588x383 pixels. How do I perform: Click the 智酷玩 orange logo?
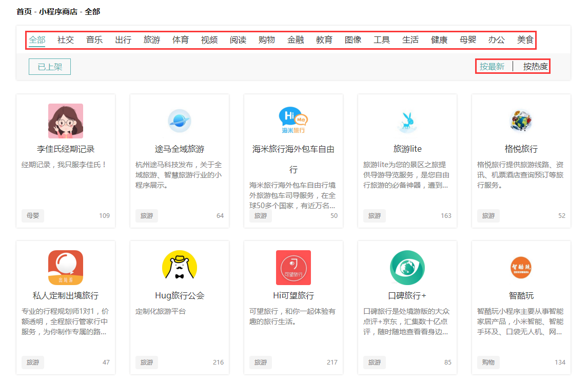pyautogui.click(x=521, y=267)
